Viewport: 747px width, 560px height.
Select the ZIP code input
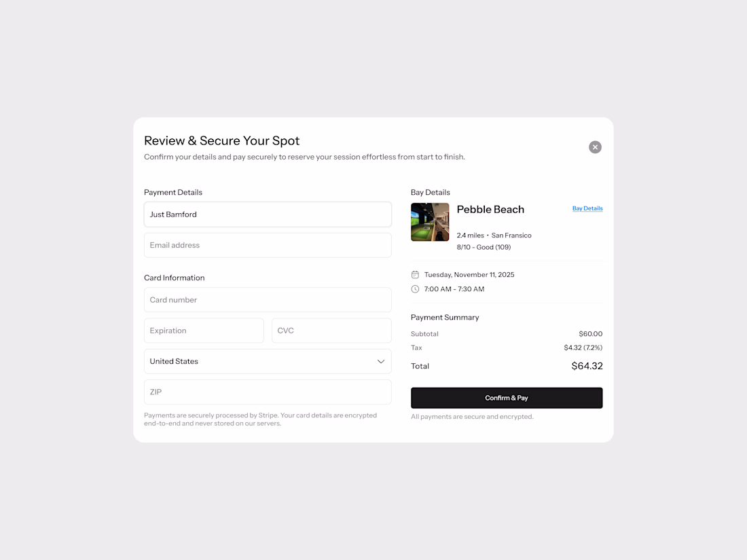pos(268,392)
